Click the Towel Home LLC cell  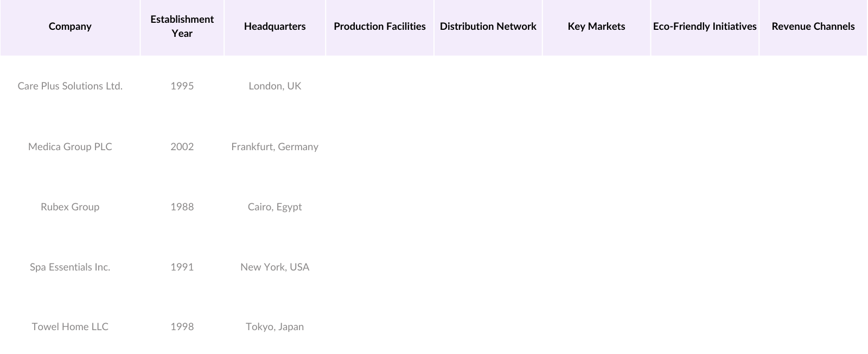pyautogui.click(x=70, y=327)
